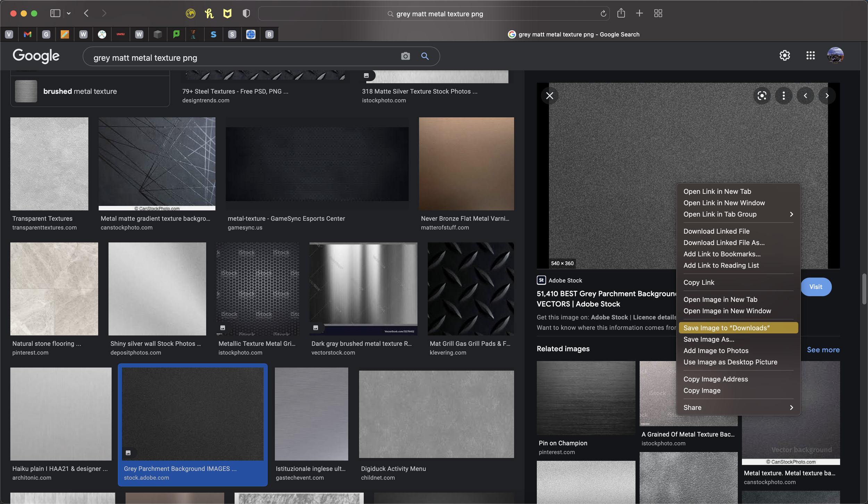868x504 pixels.
Task: Open Metal matte gradient texture thumbnail
Action: 157,164
